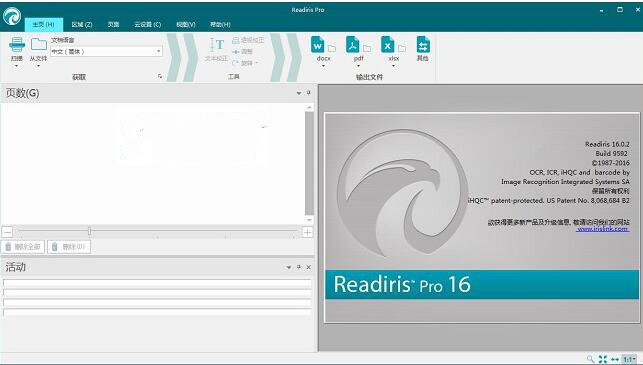Click the magnifier icon in the status bar

[x=591, y=359]
